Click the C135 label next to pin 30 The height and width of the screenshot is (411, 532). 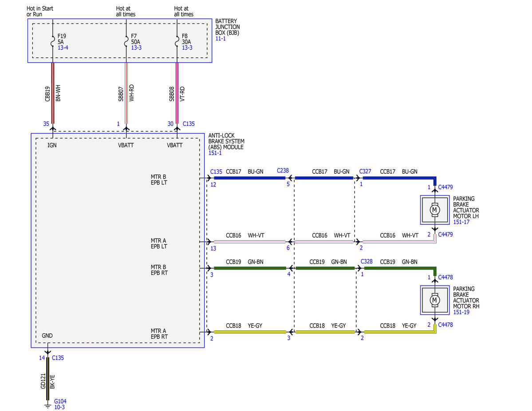[x=189, y=124]
